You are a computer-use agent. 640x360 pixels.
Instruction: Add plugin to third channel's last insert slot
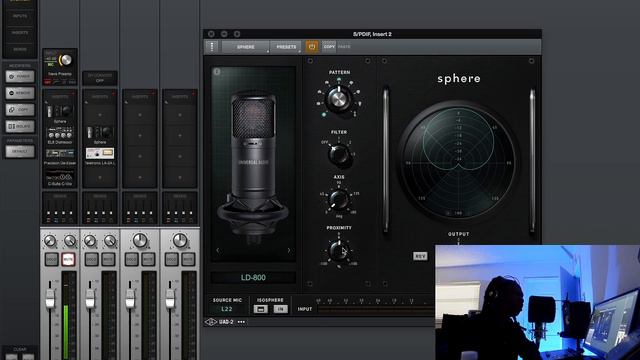pyautogui.click(x=140, y=178)
